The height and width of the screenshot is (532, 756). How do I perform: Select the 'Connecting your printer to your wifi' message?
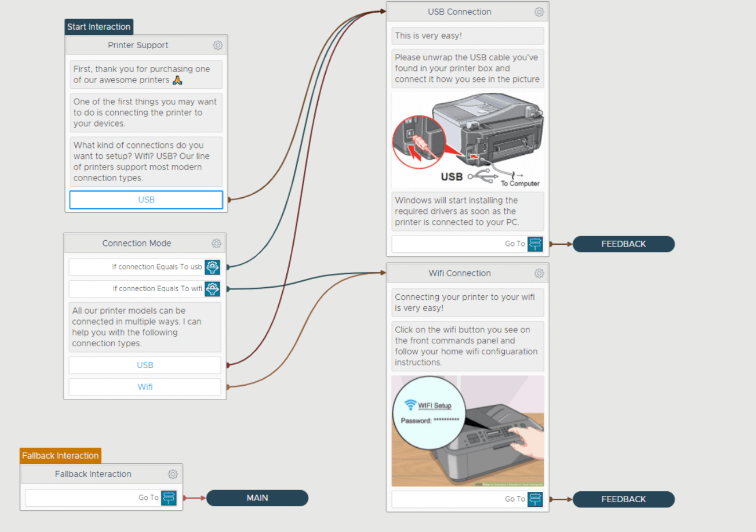pyautogui.click(x=467, y=303)
